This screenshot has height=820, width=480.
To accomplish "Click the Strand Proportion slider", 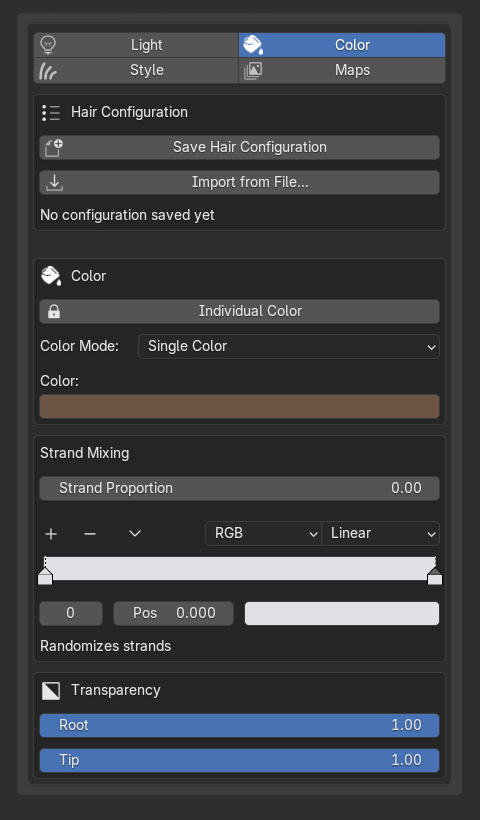I will click(x=239, y=488).
